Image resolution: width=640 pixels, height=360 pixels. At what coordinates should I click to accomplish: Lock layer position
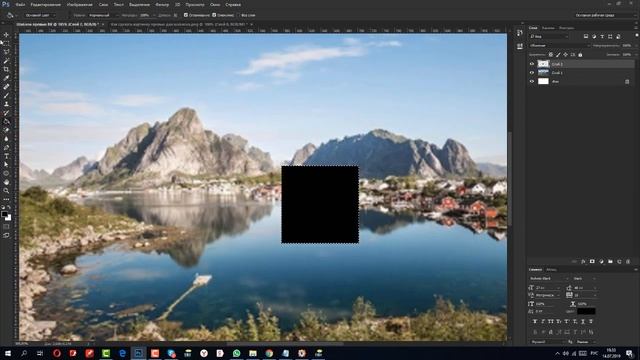pyautogui.click(x=565, y=54)
